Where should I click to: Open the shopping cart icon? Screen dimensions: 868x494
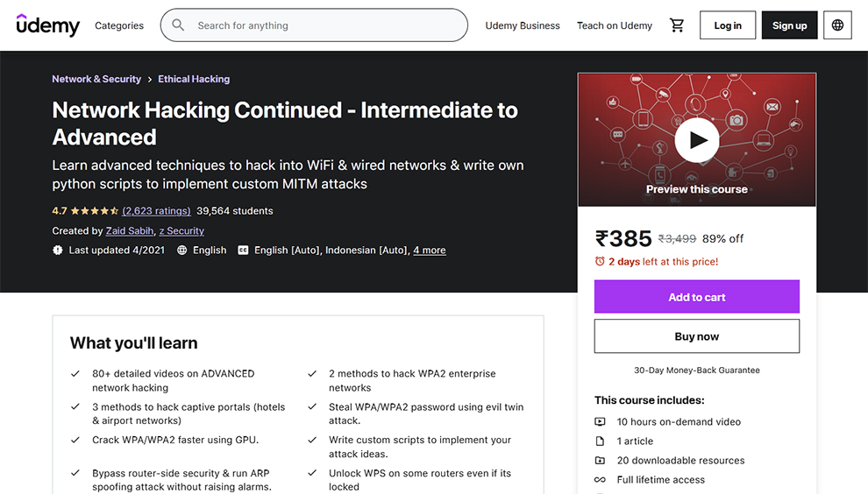coord(677,25)
